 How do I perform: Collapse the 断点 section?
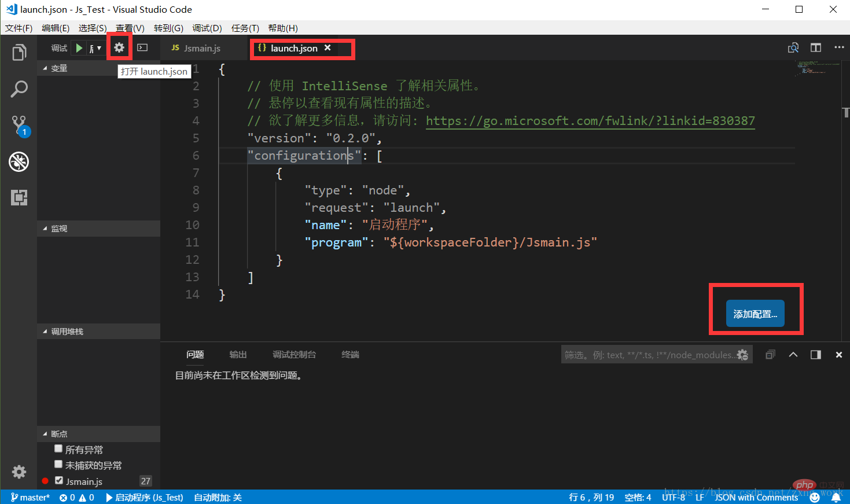[x=46, y=433]
